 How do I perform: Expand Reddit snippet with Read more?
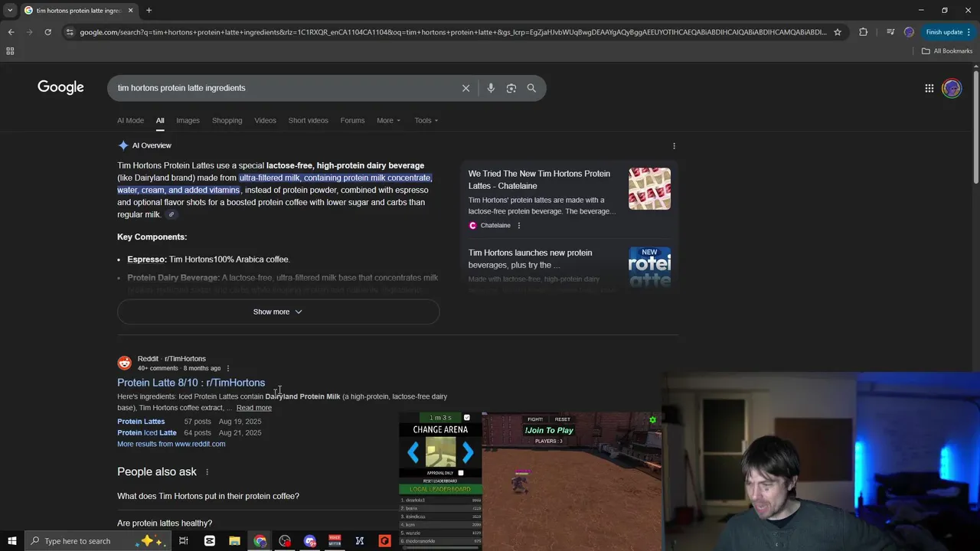253,408
